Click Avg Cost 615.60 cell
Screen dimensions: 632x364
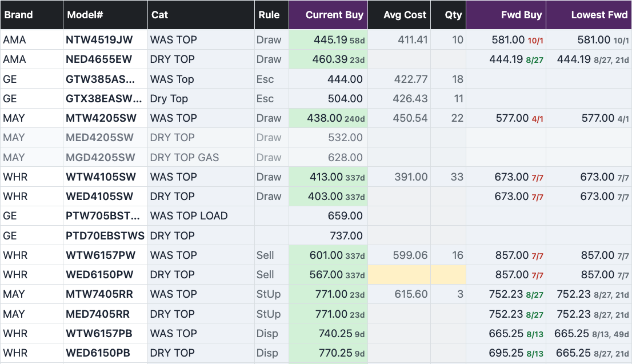(399, 294)
